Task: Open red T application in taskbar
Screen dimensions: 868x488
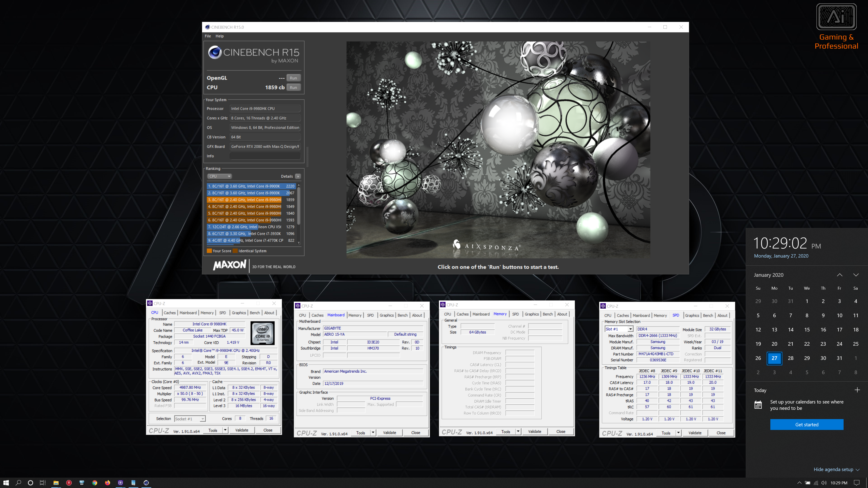Action: tap(69, 483)
